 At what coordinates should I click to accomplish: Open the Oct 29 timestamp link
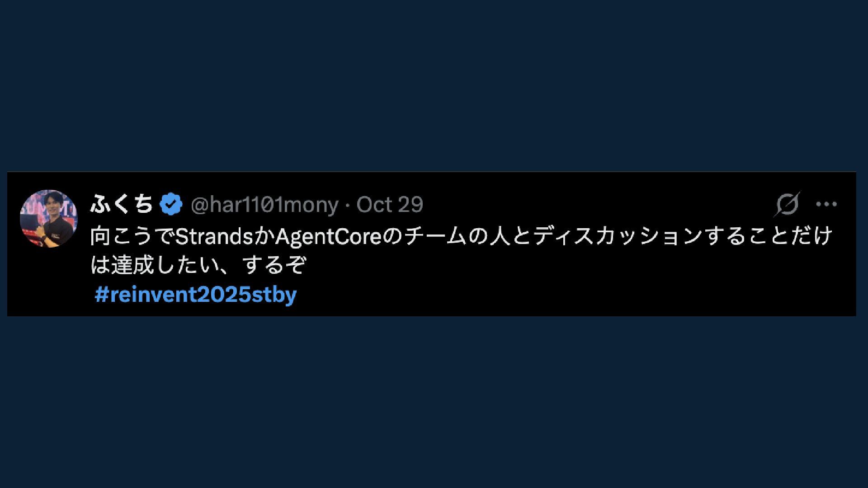click(390, 205)
